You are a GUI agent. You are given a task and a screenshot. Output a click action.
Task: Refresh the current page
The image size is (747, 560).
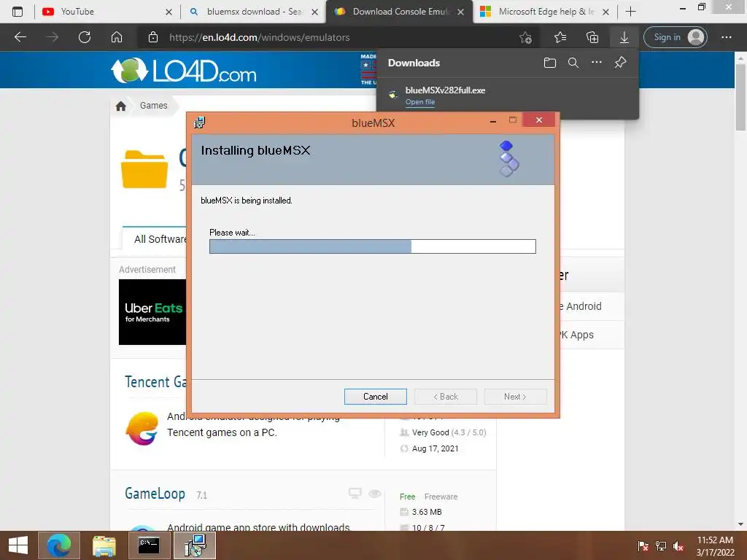coord(85,37)
